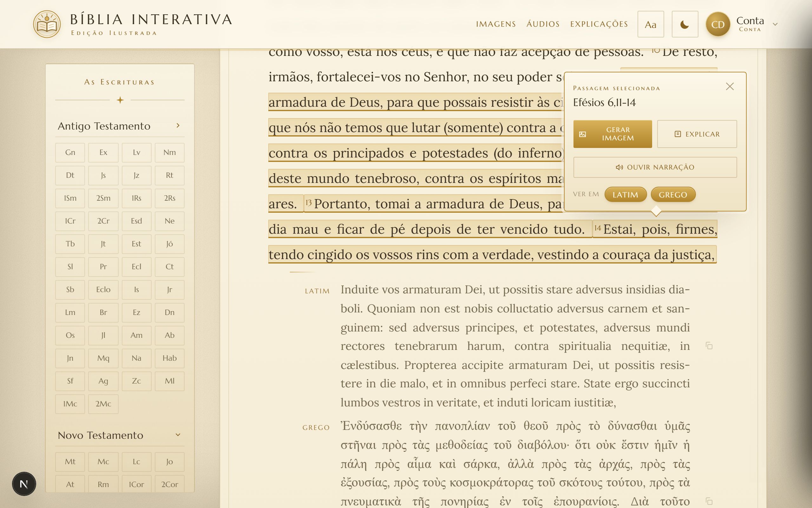Image resolution: width=812 pixels, height=508 pixels.
Task: Select the Zc book
Action: (137, 381)
